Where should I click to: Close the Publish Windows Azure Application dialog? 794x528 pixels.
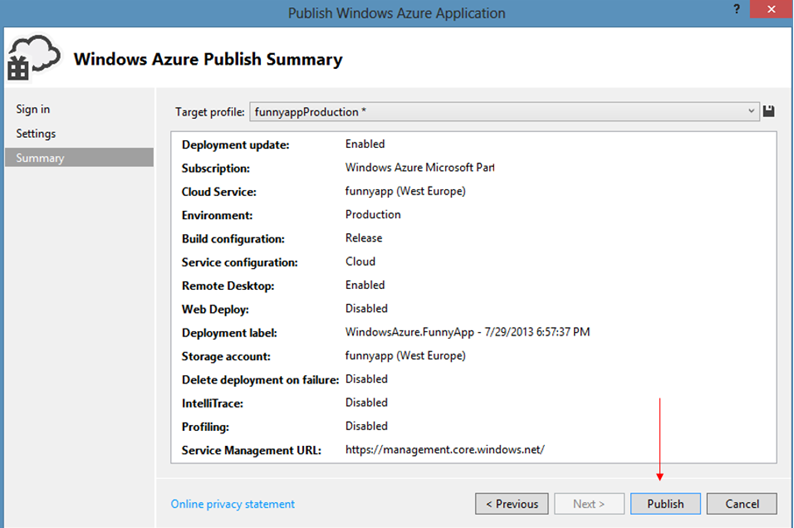click(771, 9)
